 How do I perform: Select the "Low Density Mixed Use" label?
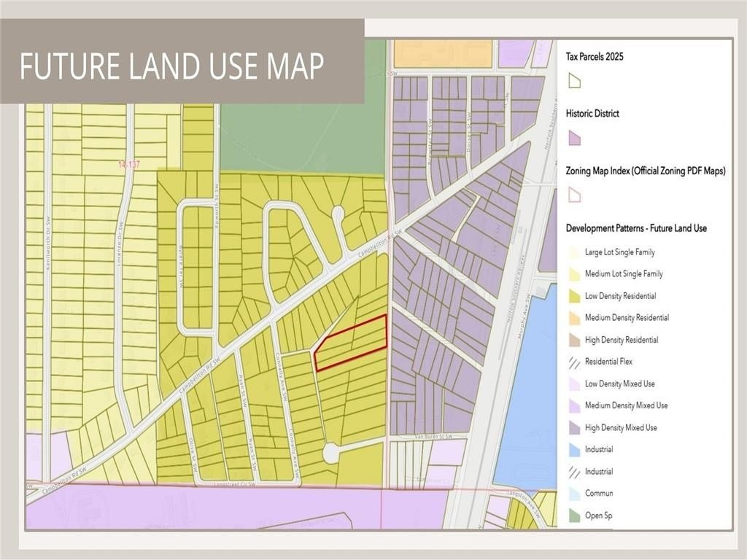620,384
